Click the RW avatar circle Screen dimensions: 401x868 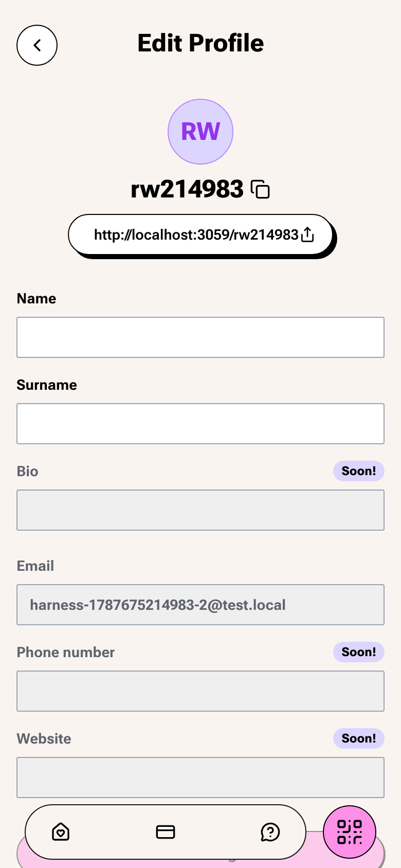(200, 132)
